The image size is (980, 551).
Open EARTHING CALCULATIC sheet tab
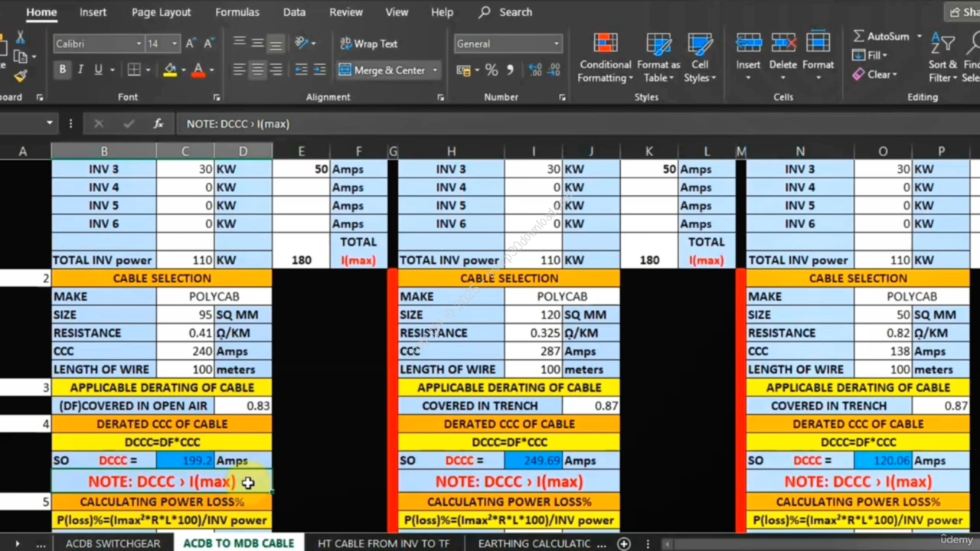(534, 543)
